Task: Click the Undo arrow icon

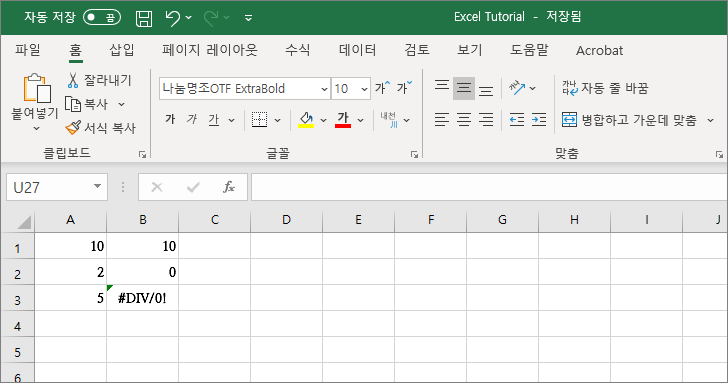Action: [x=172, y=18]
